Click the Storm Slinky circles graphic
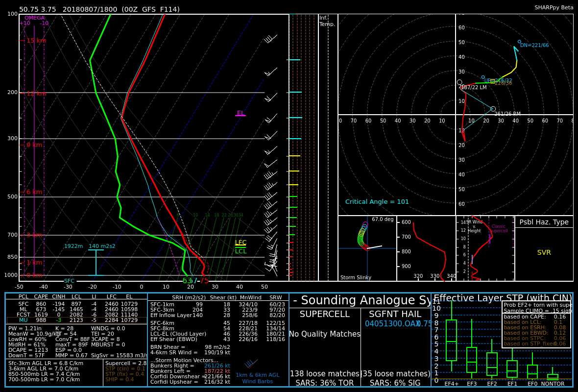Screen dimensions: 578x392 [362, 236]
